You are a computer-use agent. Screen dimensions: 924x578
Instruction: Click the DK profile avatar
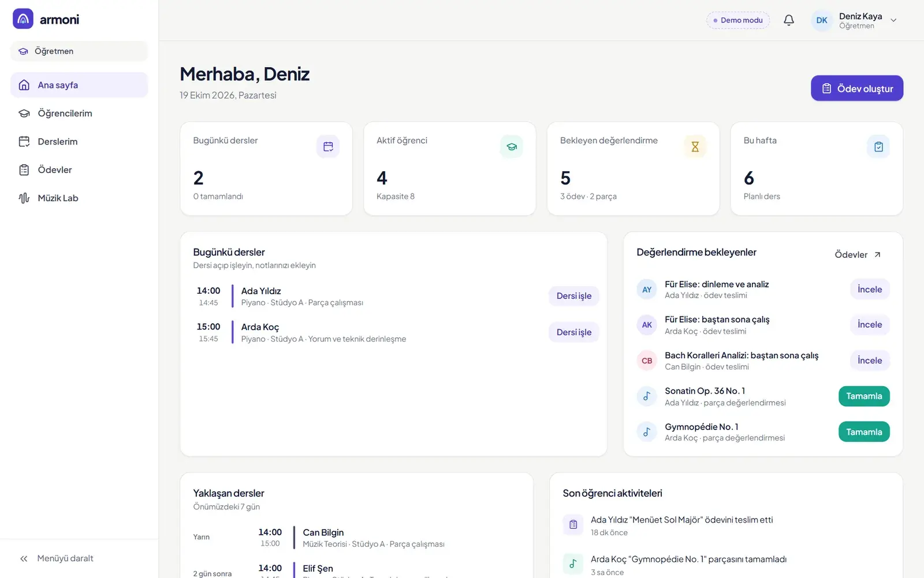(x=821, y=20)
